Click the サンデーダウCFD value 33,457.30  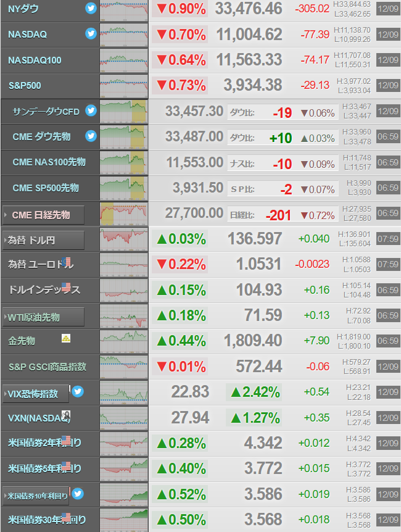tap(194, 111)
